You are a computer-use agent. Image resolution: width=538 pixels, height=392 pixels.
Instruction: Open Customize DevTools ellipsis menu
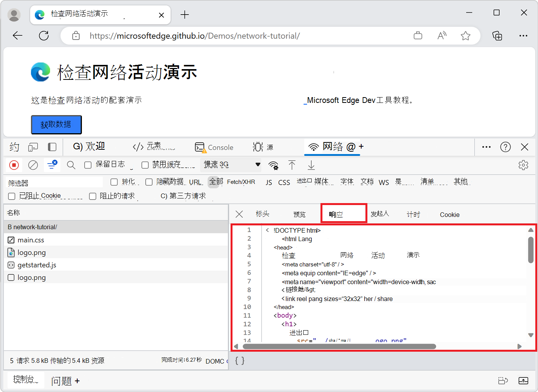487,147
